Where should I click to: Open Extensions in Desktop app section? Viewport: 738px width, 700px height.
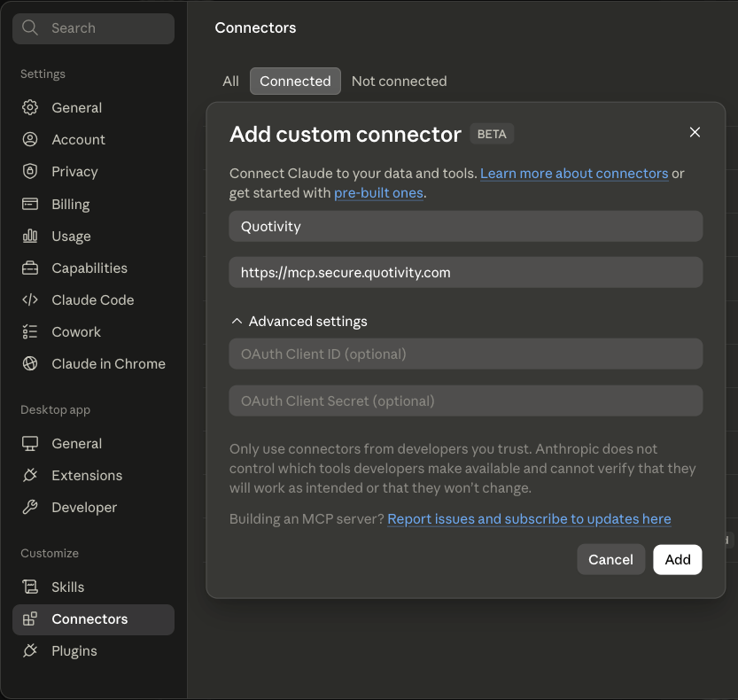(93, 475)
